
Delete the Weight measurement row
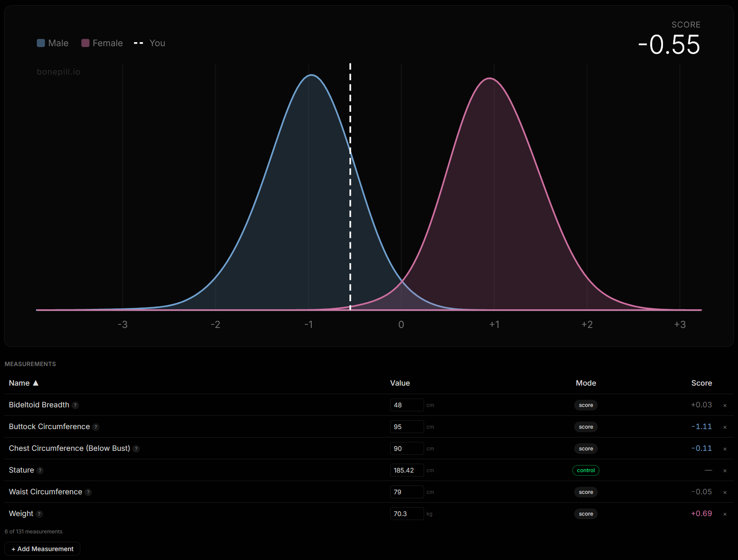pos(725,514)
